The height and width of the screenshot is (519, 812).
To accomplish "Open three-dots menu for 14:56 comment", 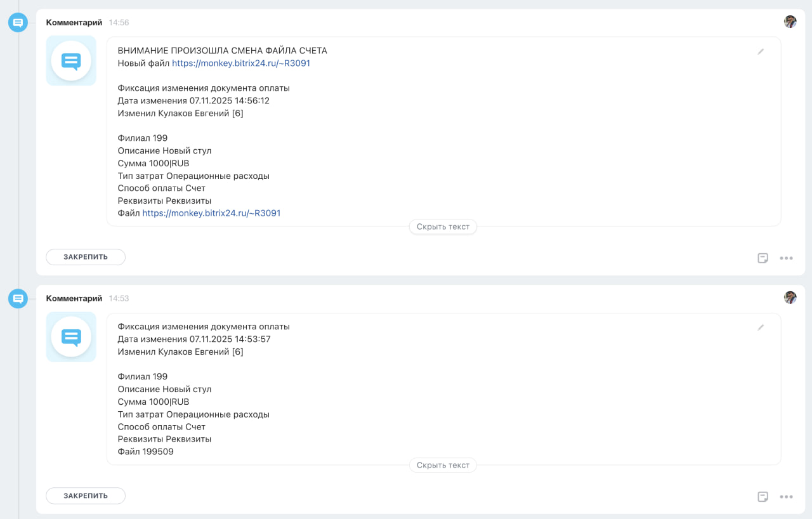I will (787, 258).
